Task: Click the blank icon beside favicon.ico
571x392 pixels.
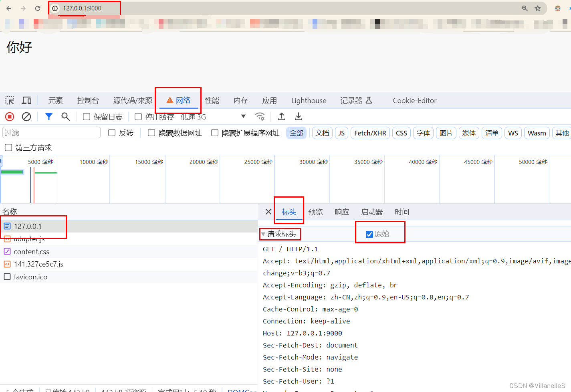Action: click(7, 277)
